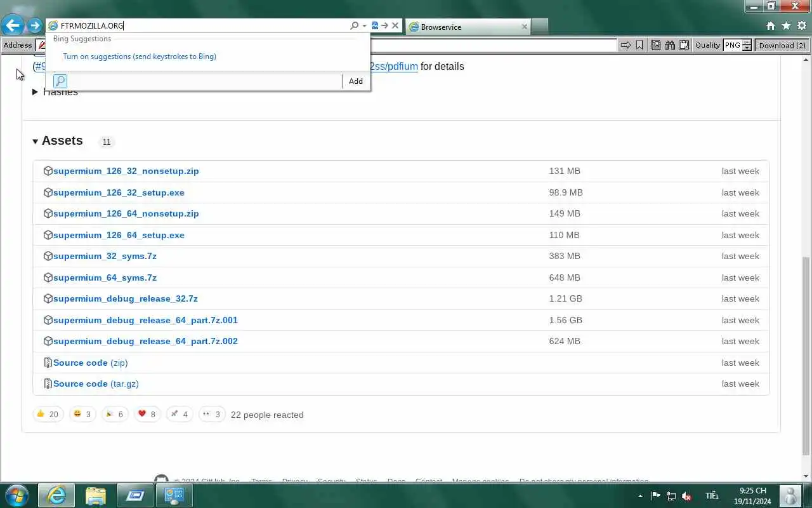
Task: Toggle the heart reaction with 8
Action: coord(147,414)
